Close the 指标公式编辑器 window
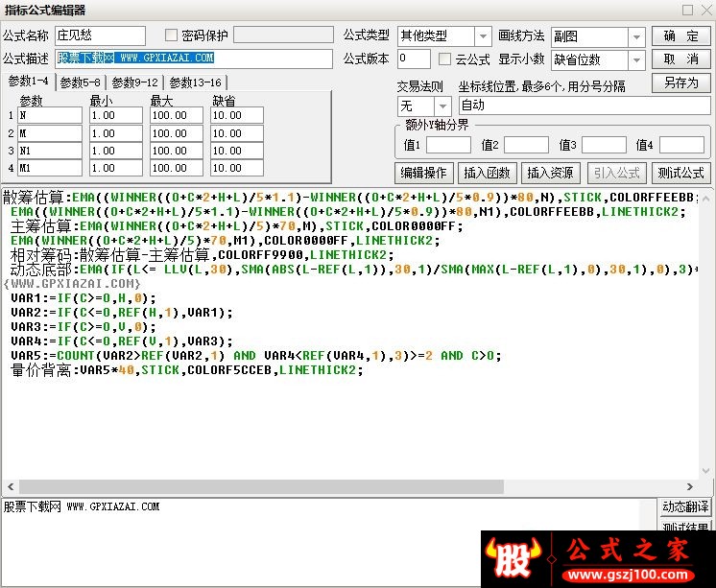 click(706, 10)
